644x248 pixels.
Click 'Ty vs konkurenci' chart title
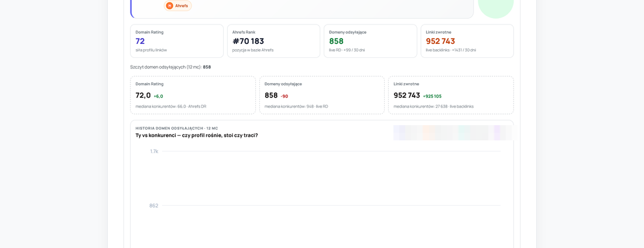[197, 135]
